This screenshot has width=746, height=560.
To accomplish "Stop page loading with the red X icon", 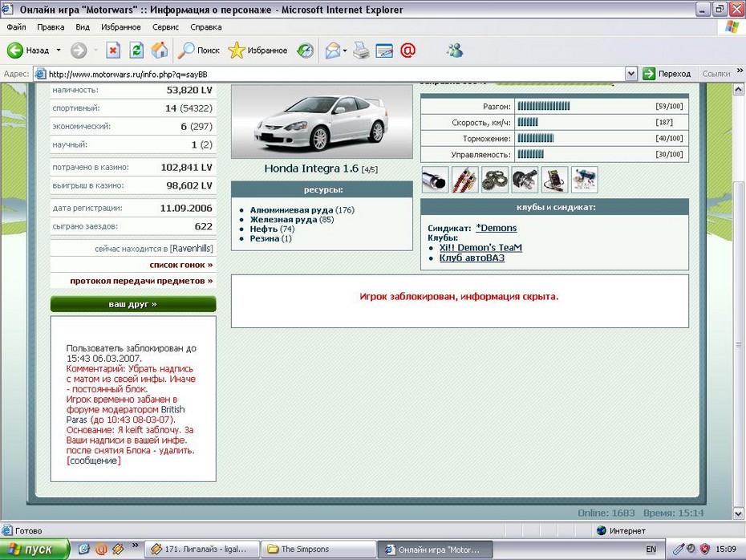I will 113,50.
